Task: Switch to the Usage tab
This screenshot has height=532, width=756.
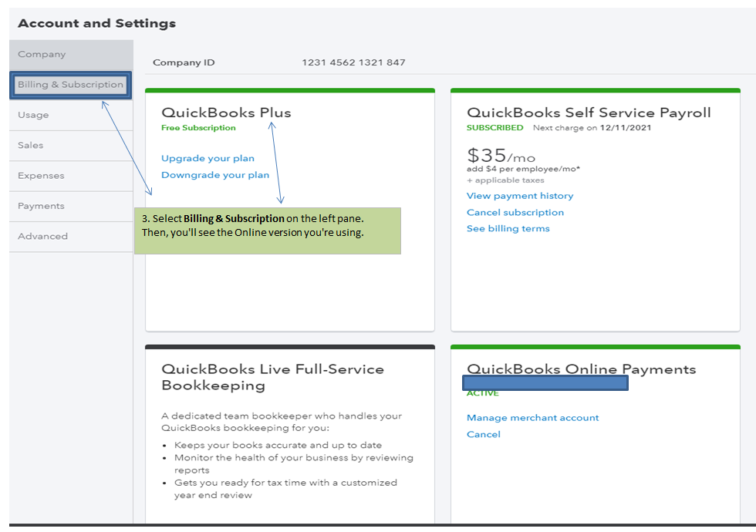Action: coord(33,115)
